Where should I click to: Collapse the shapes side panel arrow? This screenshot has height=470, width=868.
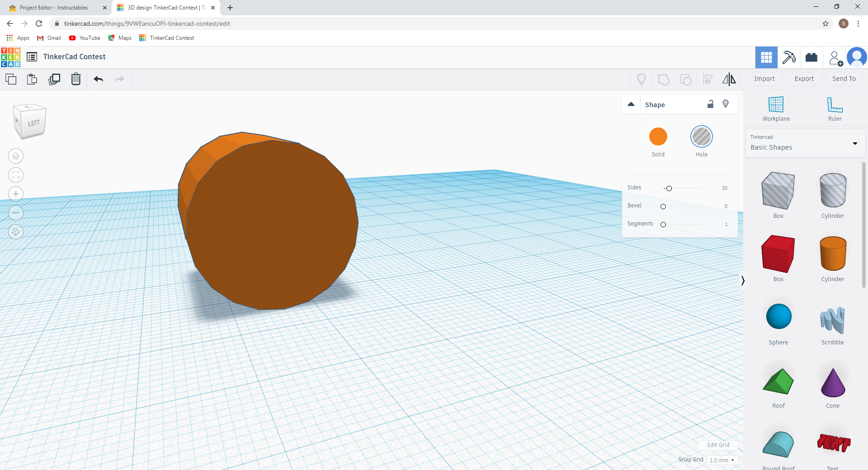[742, 281]
